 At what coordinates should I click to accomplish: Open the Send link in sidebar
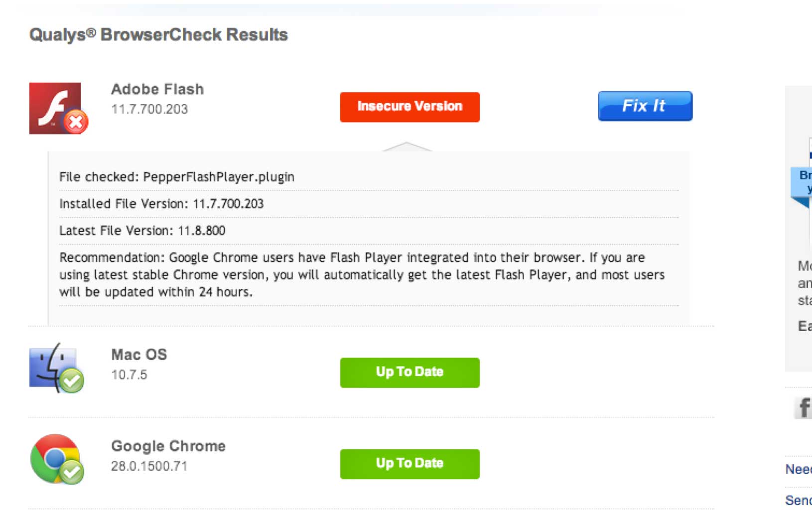pos(798,500)
